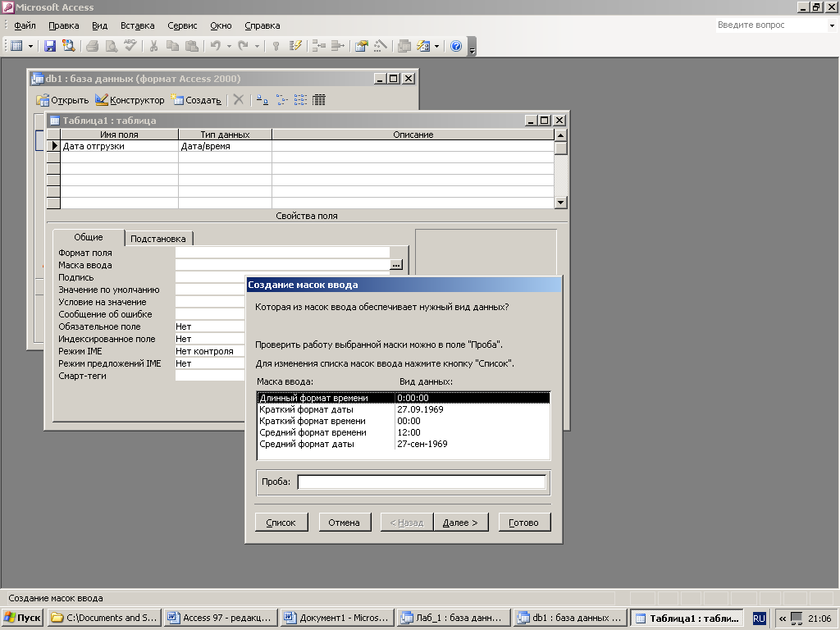The width and height of the screenshot is (840, 630).
Task: Open the Redo history dropdown arrow
Action: [x=257, y=46]
